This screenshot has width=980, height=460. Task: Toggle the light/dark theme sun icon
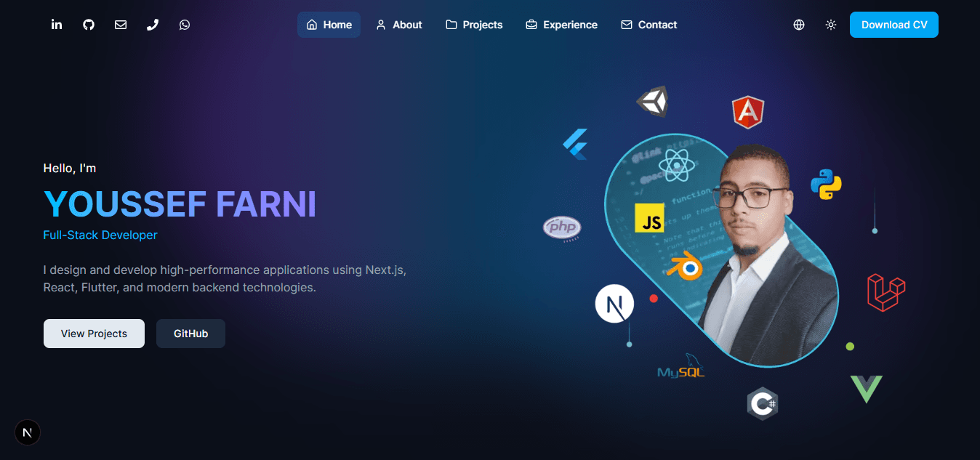[830, 24]
